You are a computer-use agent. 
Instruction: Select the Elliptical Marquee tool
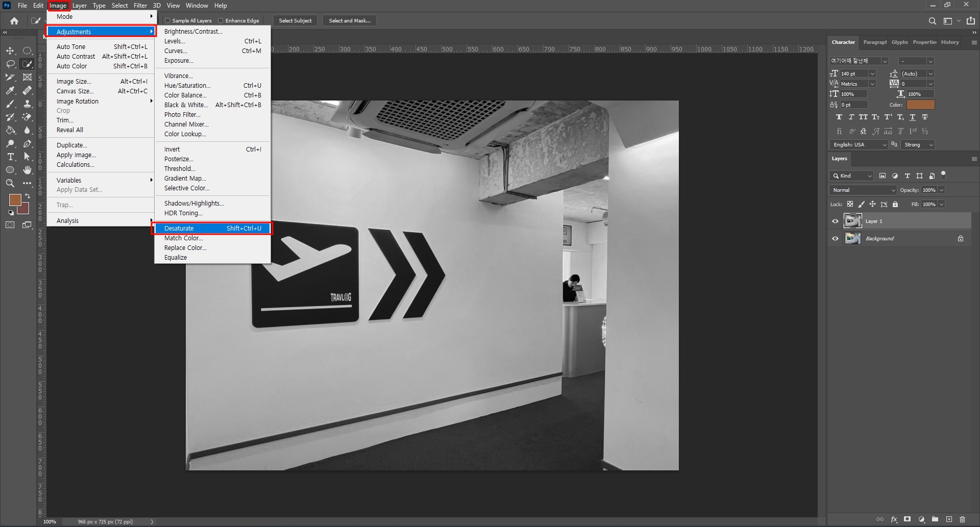(x=28, y=51)
